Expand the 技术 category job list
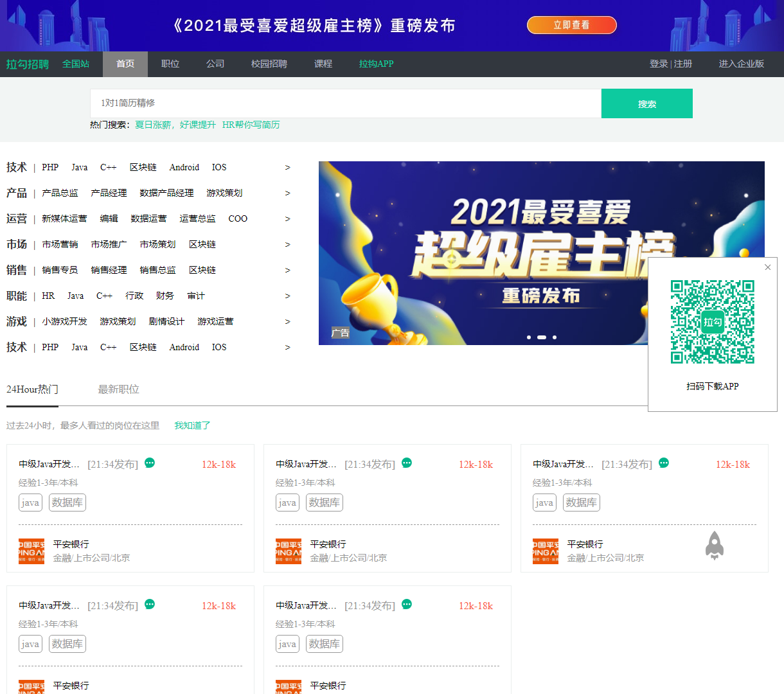Screen dimensions: 784x694 pyautogui.click(x=287, y=167)
